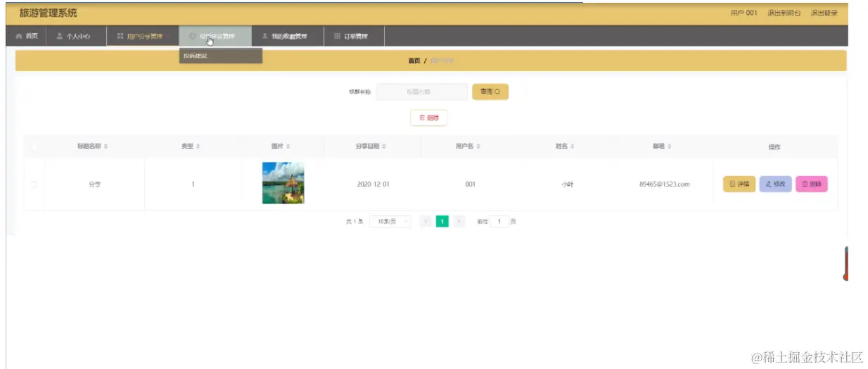Click the pink 删除 button in the row
Image resolution: width=868 pixels, height=369 pixels.
pos(812,184)
